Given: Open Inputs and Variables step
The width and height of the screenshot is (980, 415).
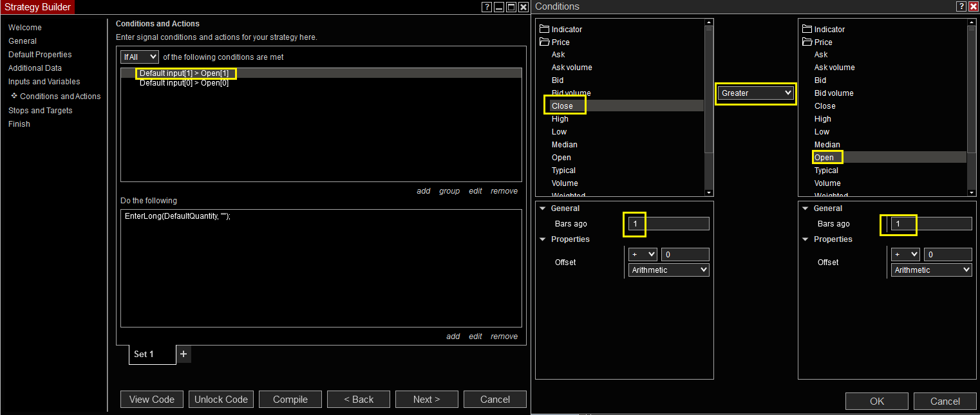Looking at the screenshot, I should [44, 82].
